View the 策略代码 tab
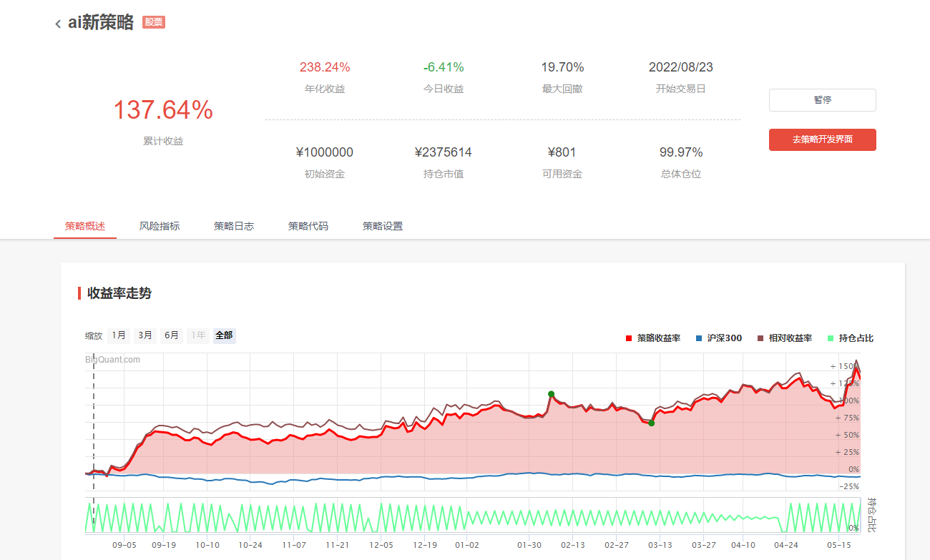 (308, 226)
